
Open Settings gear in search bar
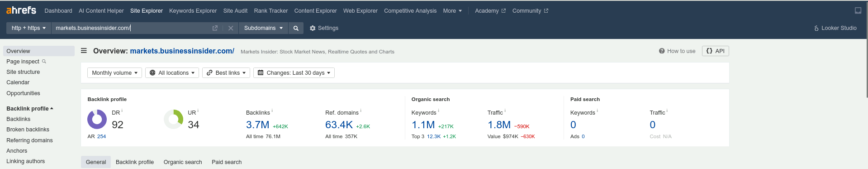(324, 28)
